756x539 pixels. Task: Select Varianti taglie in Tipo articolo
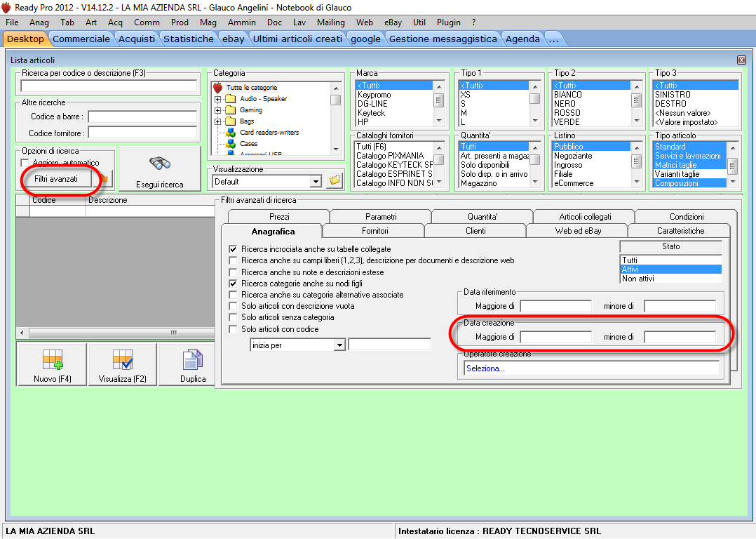[x=689, y=174]
